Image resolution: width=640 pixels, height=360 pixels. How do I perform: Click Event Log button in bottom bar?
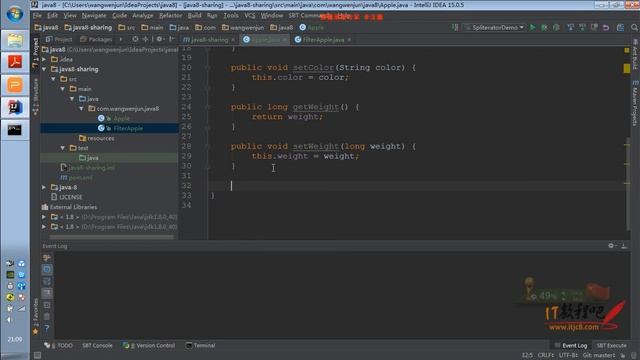(571, 345)
